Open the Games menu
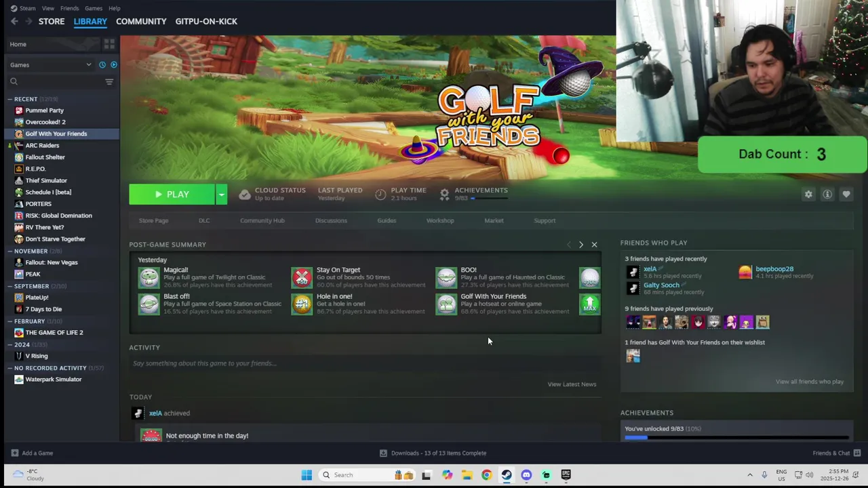Image resolution: width=868 pixels, height=488 pixels. (x=94, y=8)
